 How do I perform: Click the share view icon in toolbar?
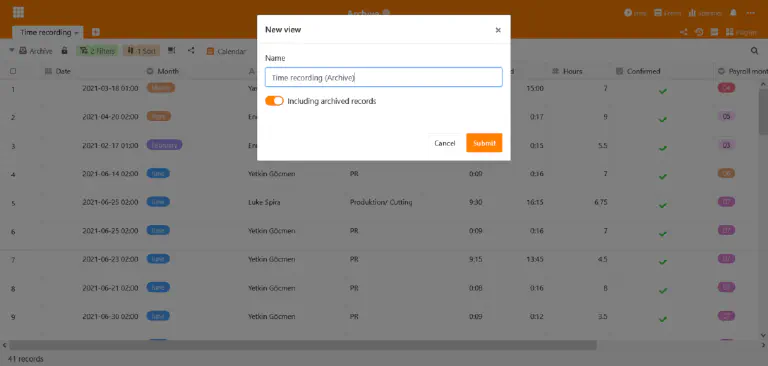pos(191,50)
